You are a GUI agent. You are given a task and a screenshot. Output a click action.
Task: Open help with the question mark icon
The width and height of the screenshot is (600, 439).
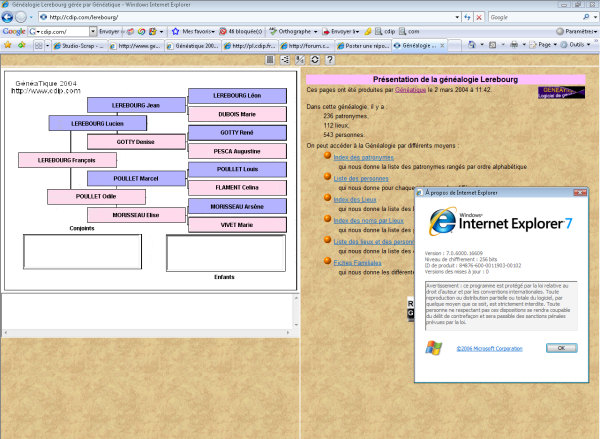(329, 60)
